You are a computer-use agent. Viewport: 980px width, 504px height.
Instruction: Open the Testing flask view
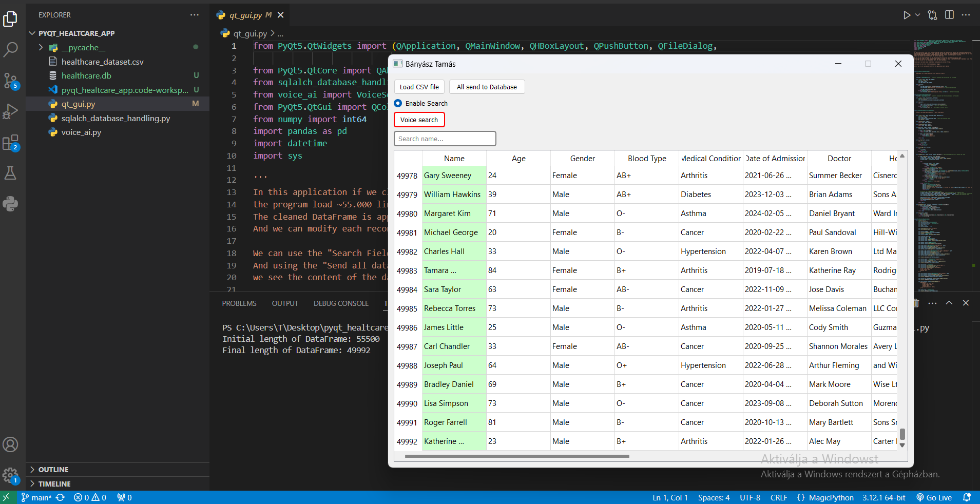tap(10, 173)
